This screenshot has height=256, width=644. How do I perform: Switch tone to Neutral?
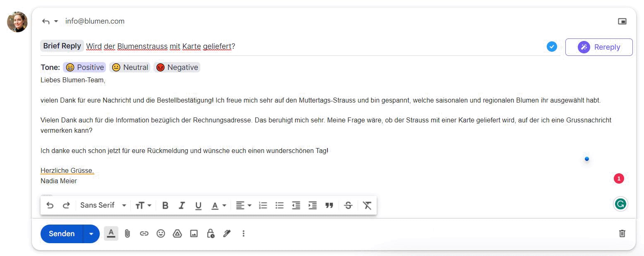130,67
